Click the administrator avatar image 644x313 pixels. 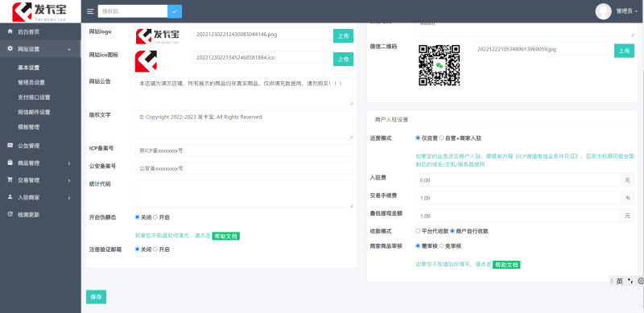603,11
